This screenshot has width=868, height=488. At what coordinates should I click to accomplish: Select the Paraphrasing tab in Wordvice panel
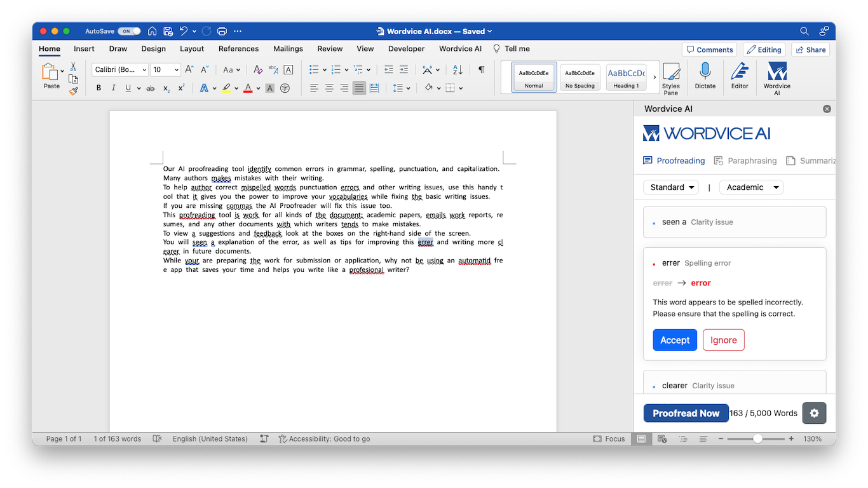[x=745, y=161]
